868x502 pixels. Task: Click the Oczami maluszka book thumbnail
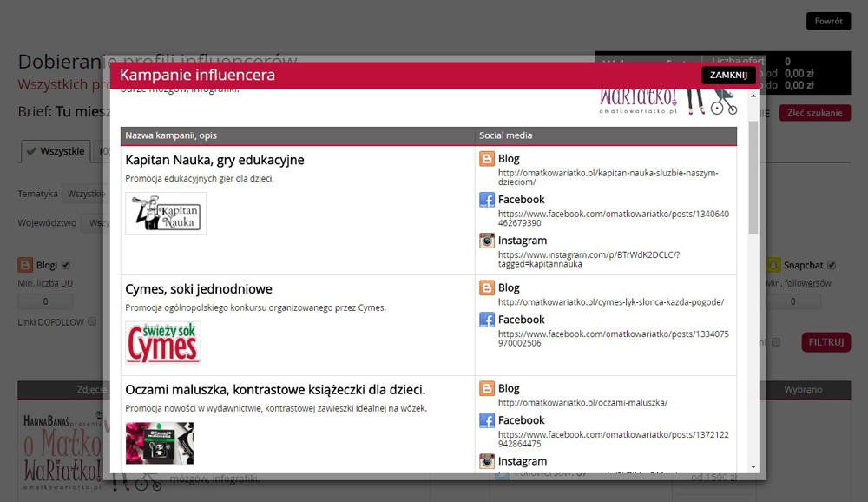pyautogui.click(x=160, y=443)
